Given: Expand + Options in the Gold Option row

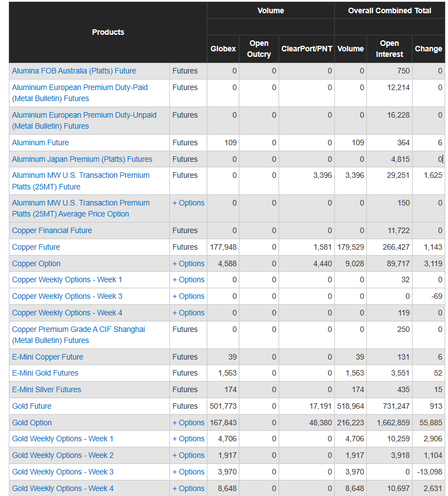Looking at the screenshot, I should point(188,423).
